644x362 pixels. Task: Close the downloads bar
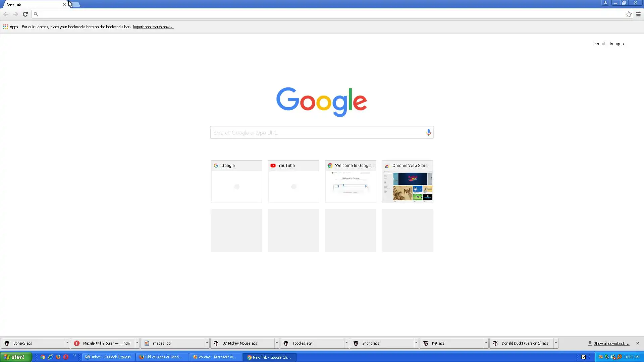637,343
